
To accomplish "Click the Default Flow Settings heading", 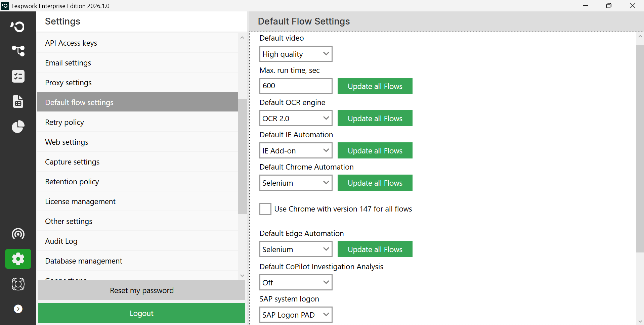I will [304, 21].
